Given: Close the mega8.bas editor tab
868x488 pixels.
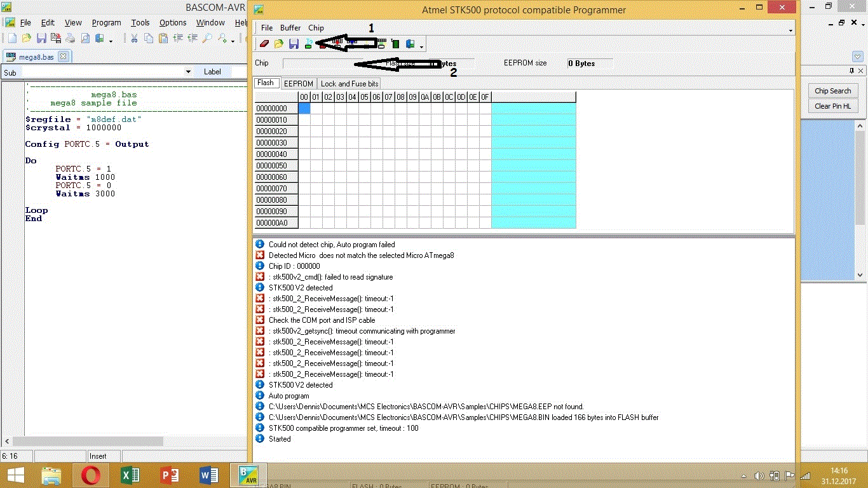Looking at the screenshot, I should click(63, 57).
